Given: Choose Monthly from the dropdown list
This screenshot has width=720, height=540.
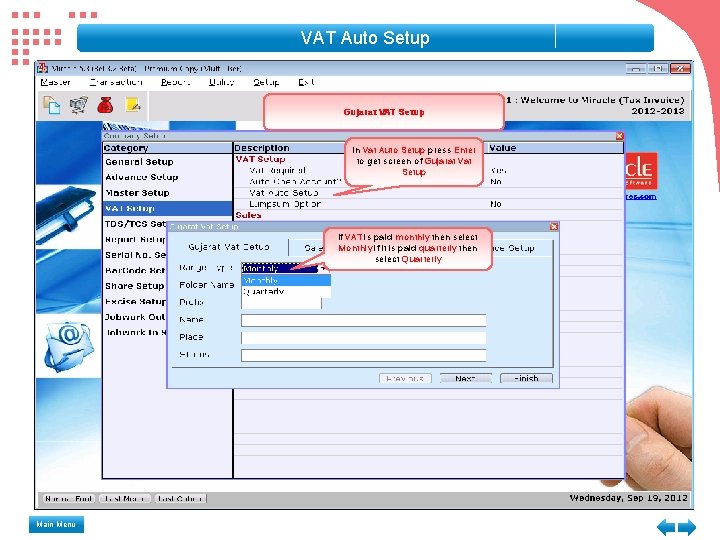Looking at the screenshot, I should pyautogui.click(x=286, y=280).
